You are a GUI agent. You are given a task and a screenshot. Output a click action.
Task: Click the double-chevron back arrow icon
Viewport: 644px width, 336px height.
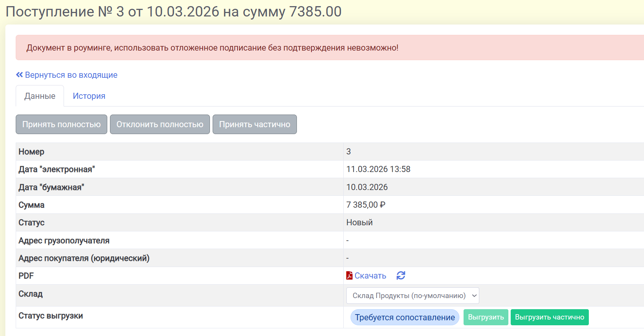tap(19, 75)
